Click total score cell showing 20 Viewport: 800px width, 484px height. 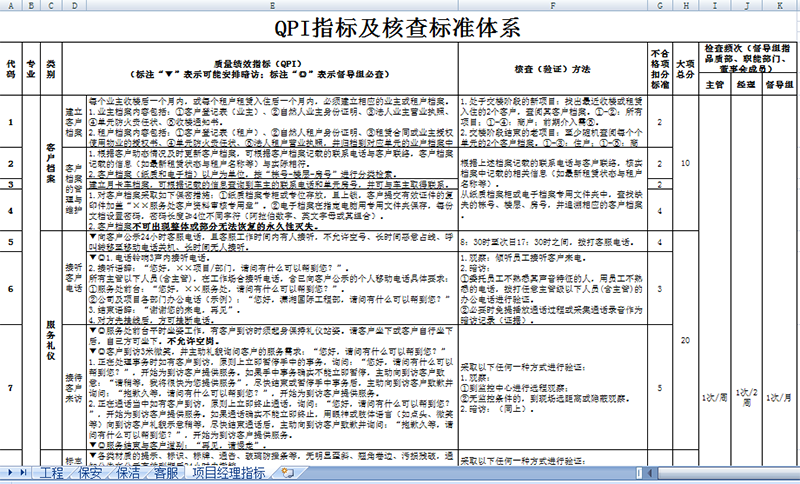pyautogui.click(x=686, y=340)
